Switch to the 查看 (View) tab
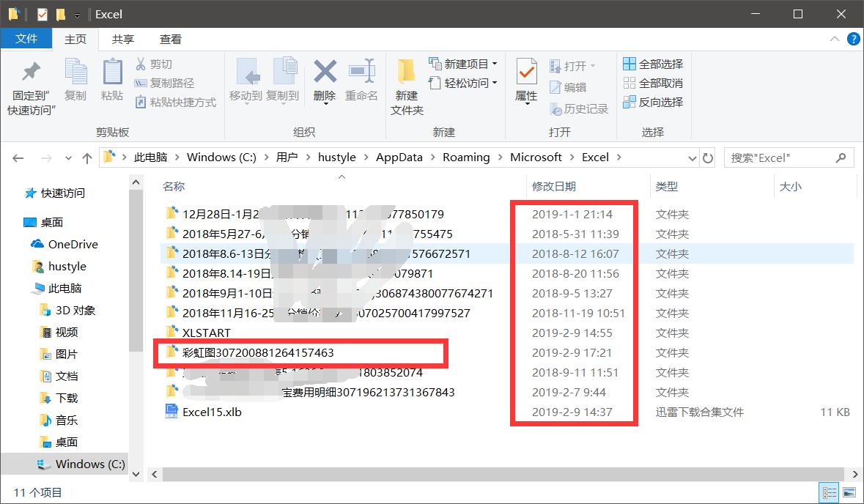Screen dimensions: 864x504 pyautogui.click(x=170, y=39)
